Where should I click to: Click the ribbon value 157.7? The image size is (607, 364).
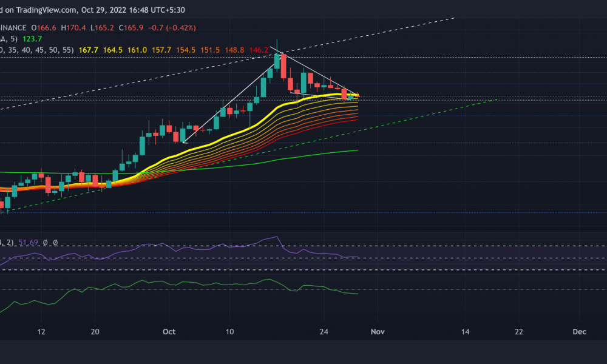click(161, 50)
